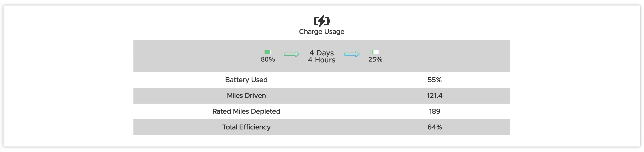The height and width of the screenshot is (152, 644).
Task: Click the 4 Hours text line
Action: (322, 60)
